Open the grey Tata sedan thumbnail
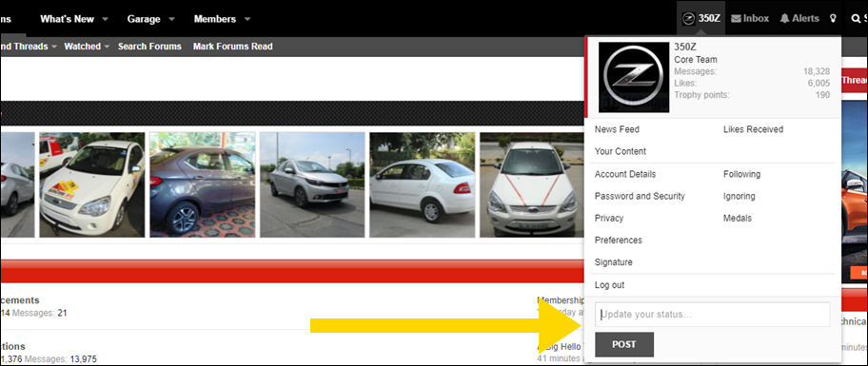The height and width of the screenshot is (366, 868). (203, 184)
